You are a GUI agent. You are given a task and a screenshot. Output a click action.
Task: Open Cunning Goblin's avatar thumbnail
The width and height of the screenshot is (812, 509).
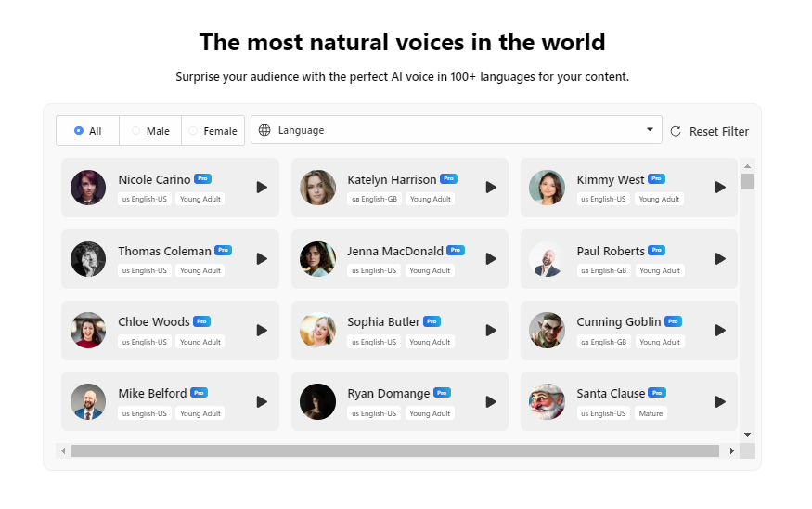click(x=547, y=330)
